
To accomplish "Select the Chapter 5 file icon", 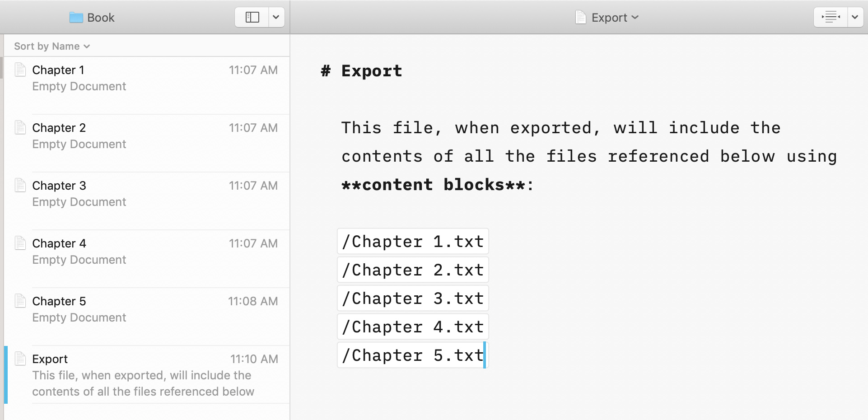I will coord(20,301).
